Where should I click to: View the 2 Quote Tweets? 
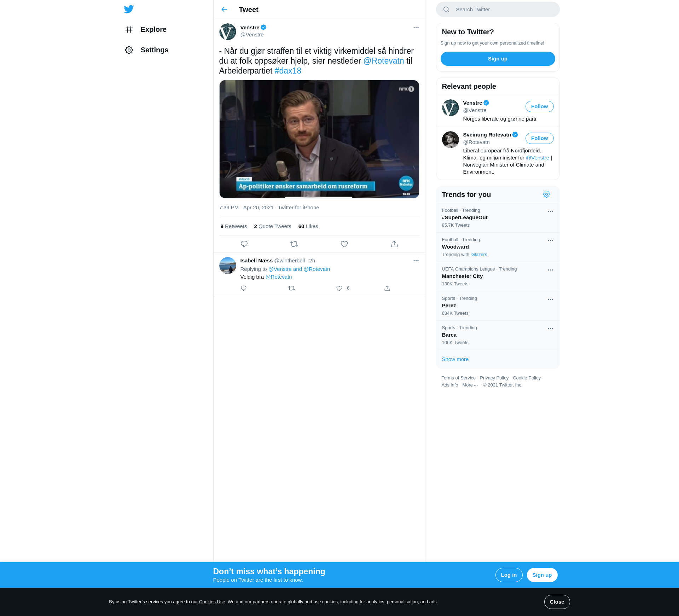272,226
